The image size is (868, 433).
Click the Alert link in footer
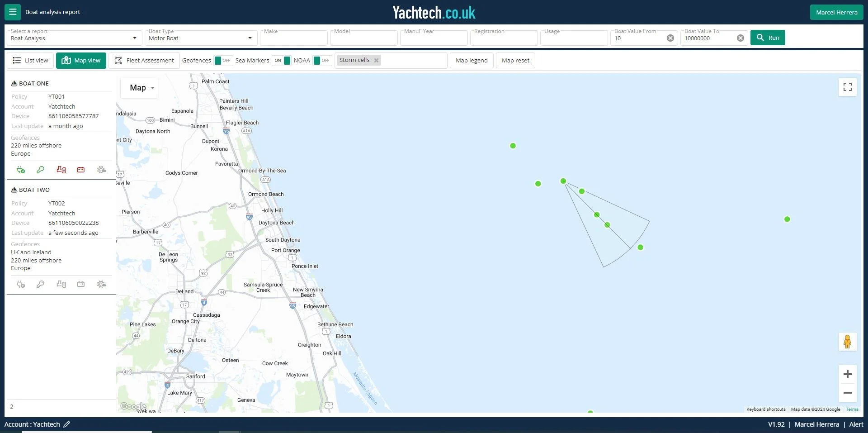[856, 424]
